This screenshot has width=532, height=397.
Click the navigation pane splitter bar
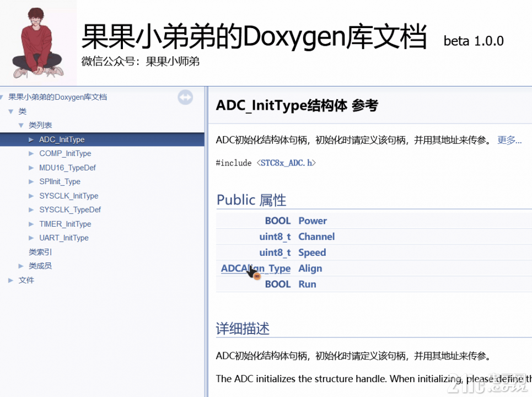[206, 242]
